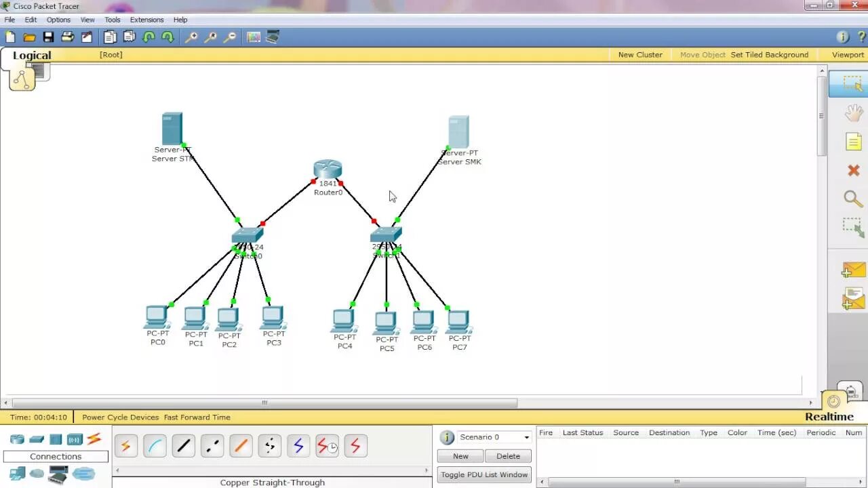
Task: Open the Edit menu
Action: click(x=31, y=20)
